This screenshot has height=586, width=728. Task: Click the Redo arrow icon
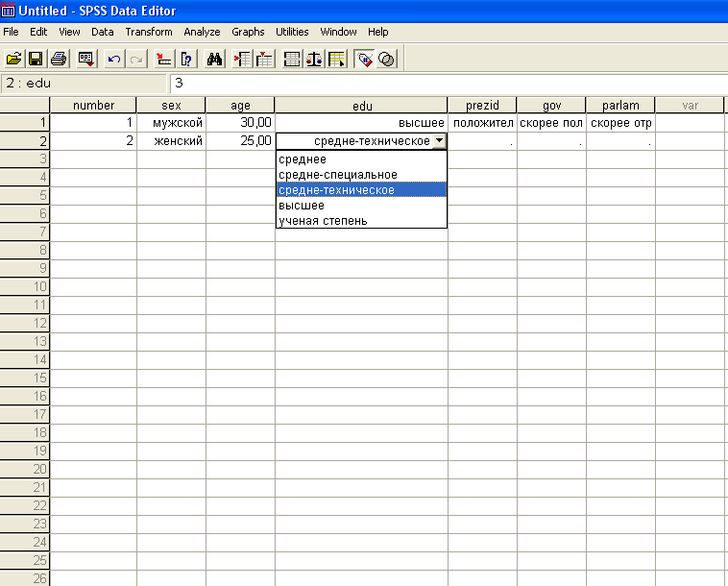pos(136,59)
